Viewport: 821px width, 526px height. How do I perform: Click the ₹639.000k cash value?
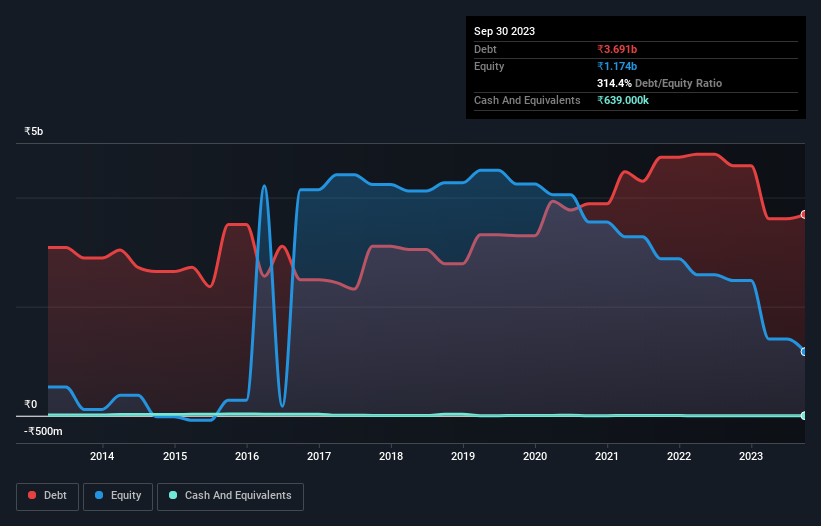pos(623,100)
